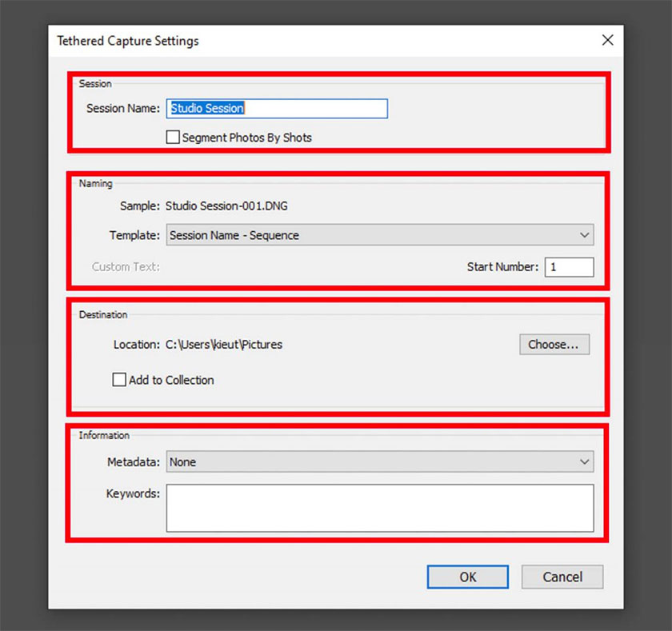Confirm settings with the OK button
Viewport: 672px width, 631px height.
pyautogui.click(x=467, y=577)
